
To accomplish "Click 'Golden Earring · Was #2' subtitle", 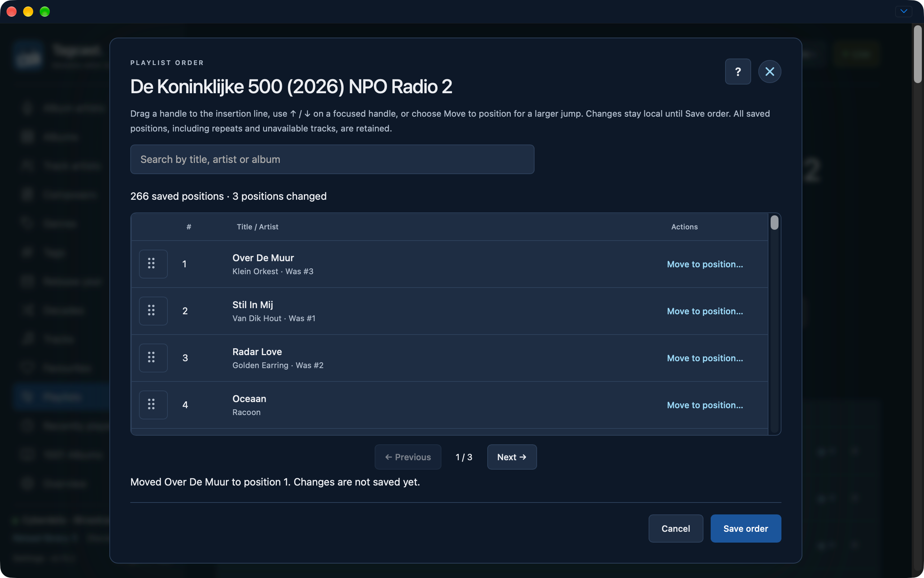I will (278, 366).
